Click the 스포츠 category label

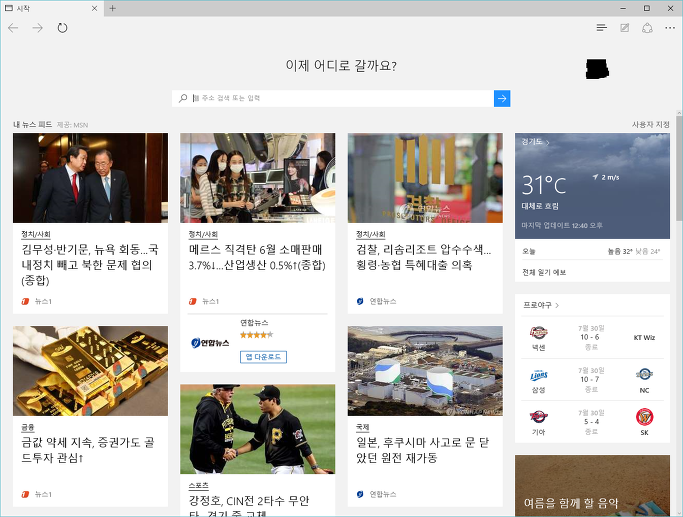pos(199,486)
